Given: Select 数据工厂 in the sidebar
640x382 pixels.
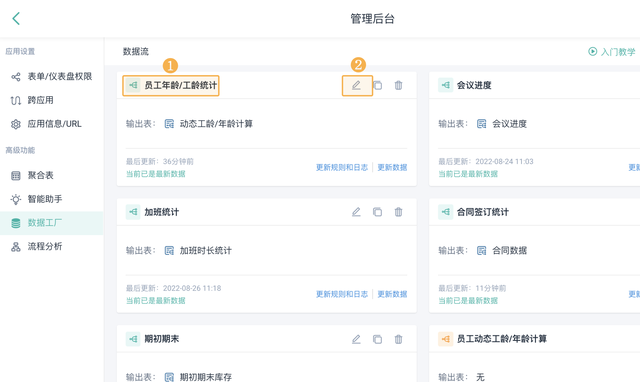Looking at the screenshot, I should pyautogui.click(x=52, y=223).
